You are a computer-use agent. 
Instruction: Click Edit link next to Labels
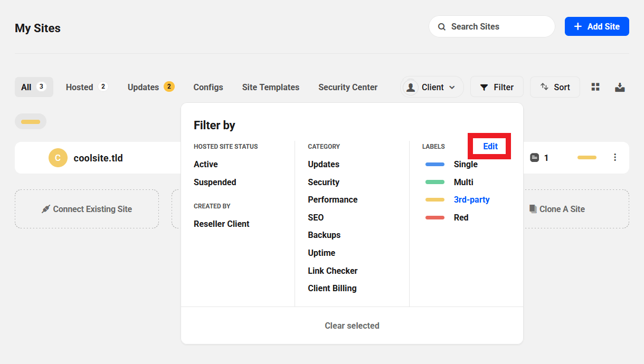click(x=490, y=147)
